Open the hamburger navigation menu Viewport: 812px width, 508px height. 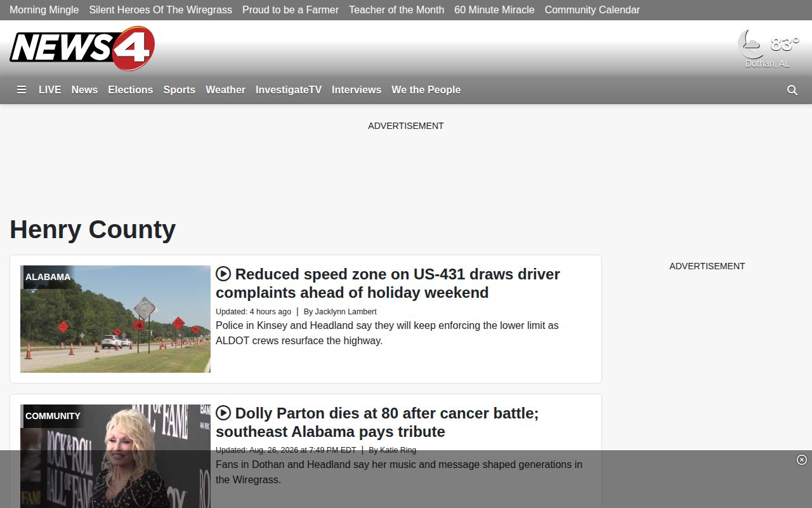(22, 90)
